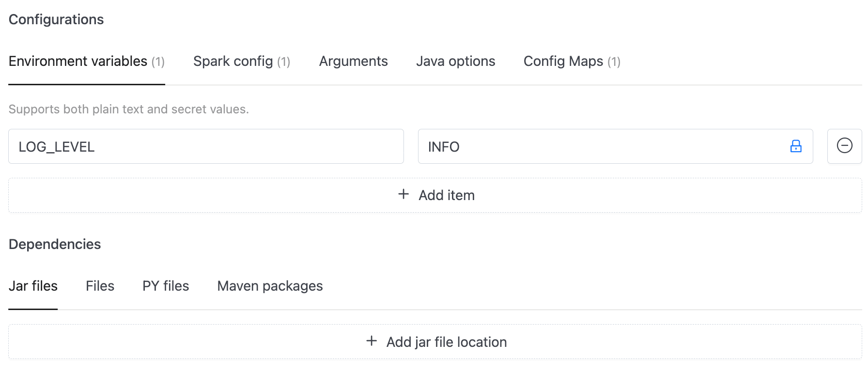View the Maven packages tab

(x=270, y=286)
